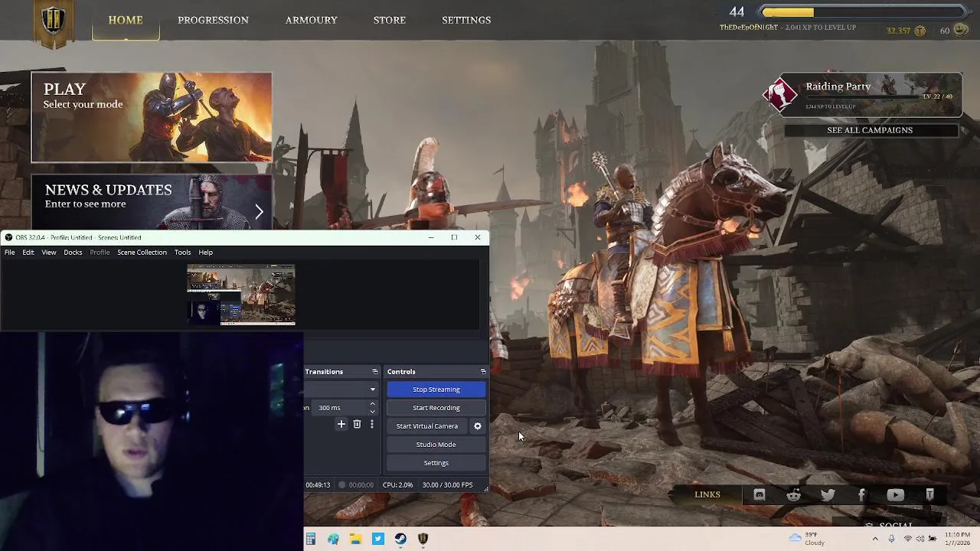
Task: Open File Explorer from the taskbar
Action: [x=355, y=539]
